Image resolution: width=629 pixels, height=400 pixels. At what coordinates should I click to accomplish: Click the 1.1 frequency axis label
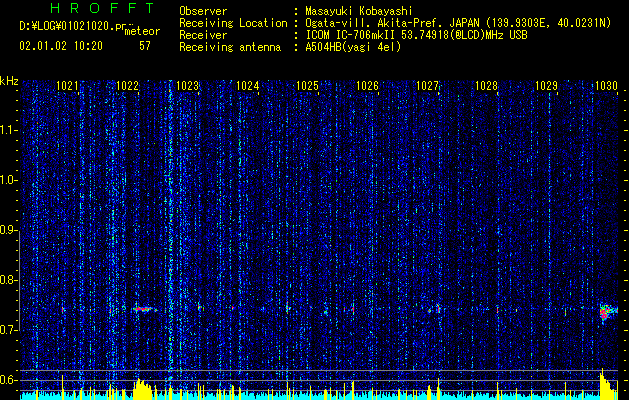tap(9, 130)
